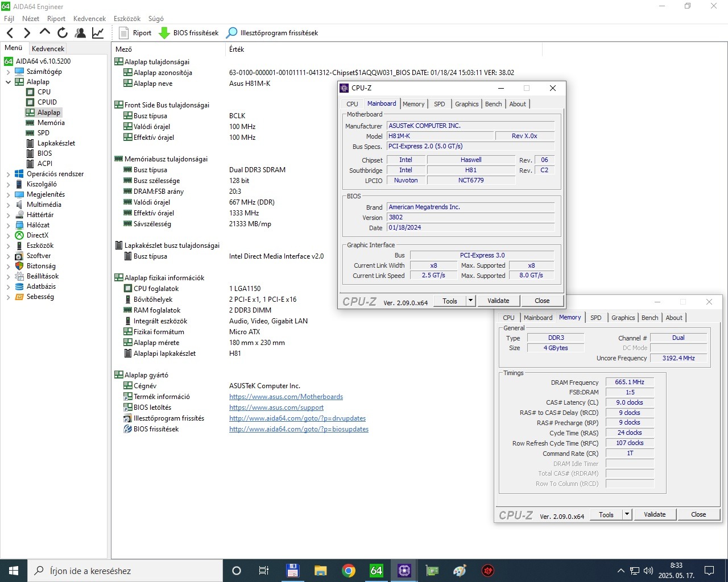The width and height of the screenshot is (728, 582).
Task: Select the CPUID tree item
Action: click(47, 102)
